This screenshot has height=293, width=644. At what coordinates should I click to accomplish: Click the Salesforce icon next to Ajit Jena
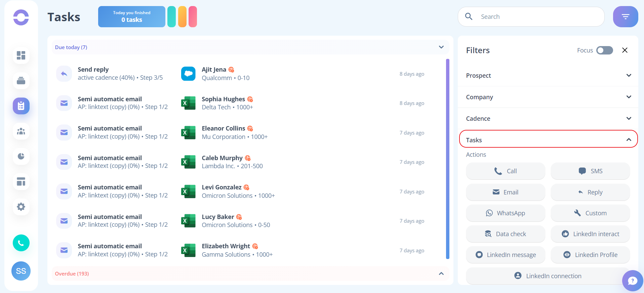coord(188,74)
